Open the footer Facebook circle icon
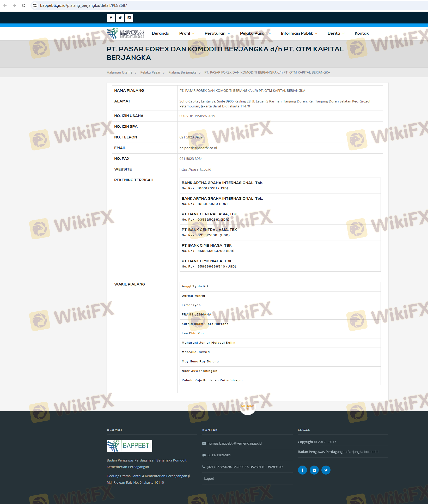This screenshot has height=504, width=428. pyautogui.click(x=302, y=470)
